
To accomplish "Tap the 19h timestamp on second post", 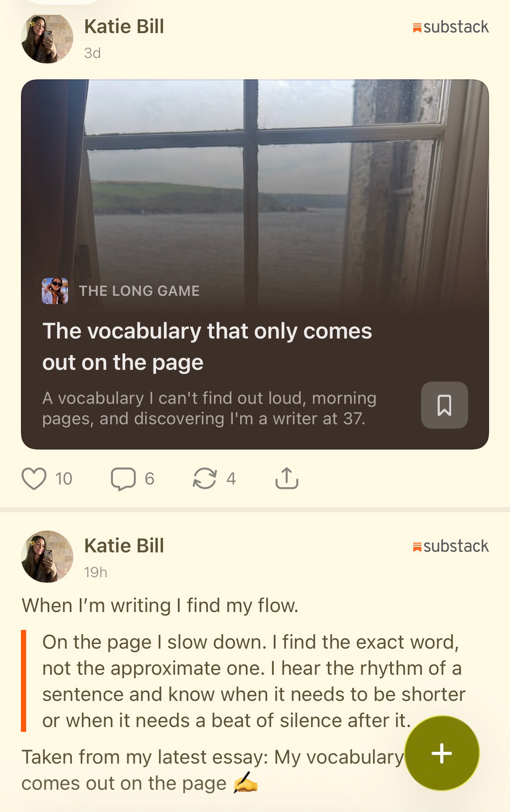I will 95,572.
